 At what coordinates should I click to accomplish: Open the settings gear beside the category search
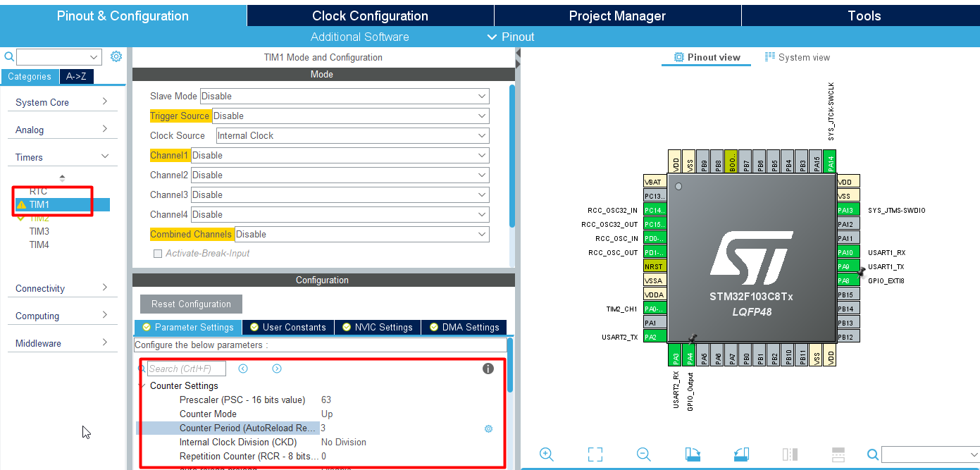(116, 56)
